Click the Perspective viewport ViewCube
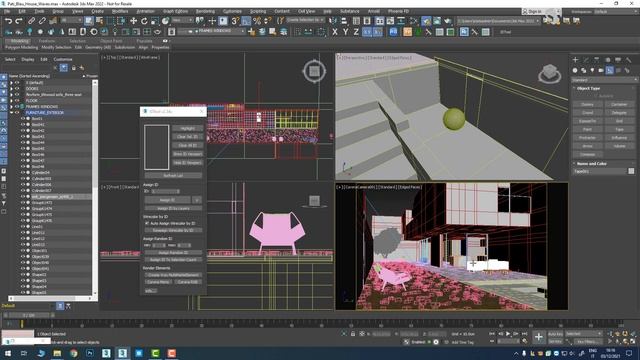Viewport: 640px width, 360px height. pyautogui.click(x=549, y=74)
